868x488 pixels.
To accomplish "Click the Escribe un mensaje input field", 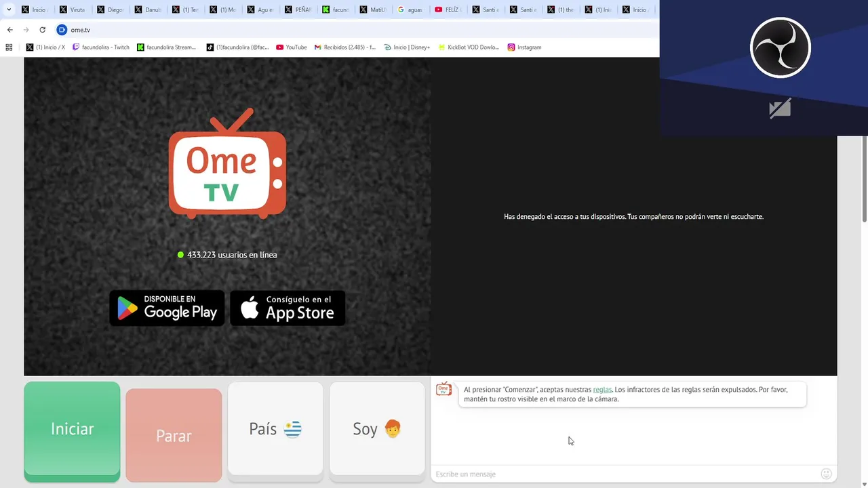I will pyautogui.click(x=624, y=474).
